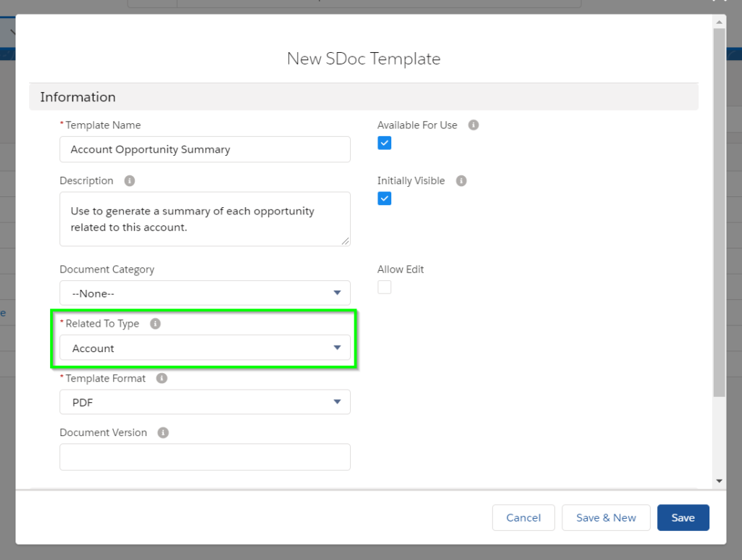Viewport: 742px width, 560px height.
Task: Uncheck the Available For Use checkbox
Action: click(384, 143)
